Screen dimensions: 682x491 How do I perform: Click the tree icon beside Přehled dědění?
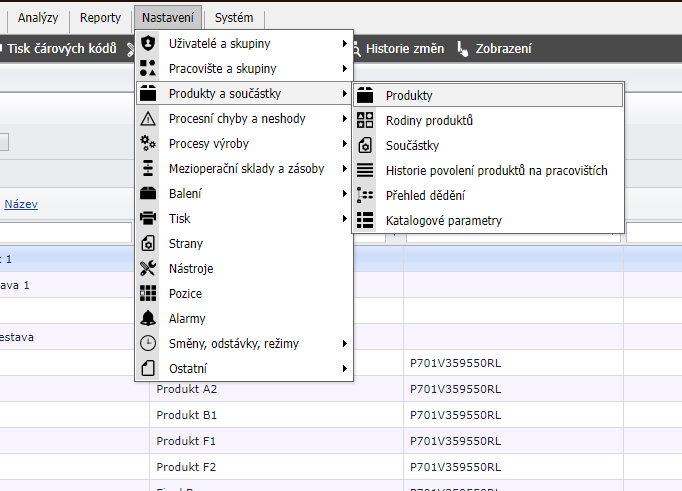pos(365,196)
